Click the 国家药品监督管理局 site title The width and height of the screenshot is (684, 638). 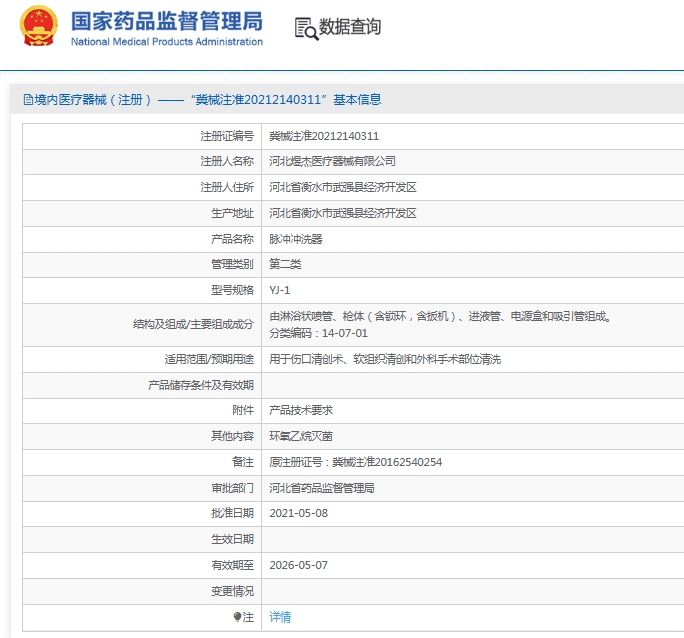click(x=167, y=21)
